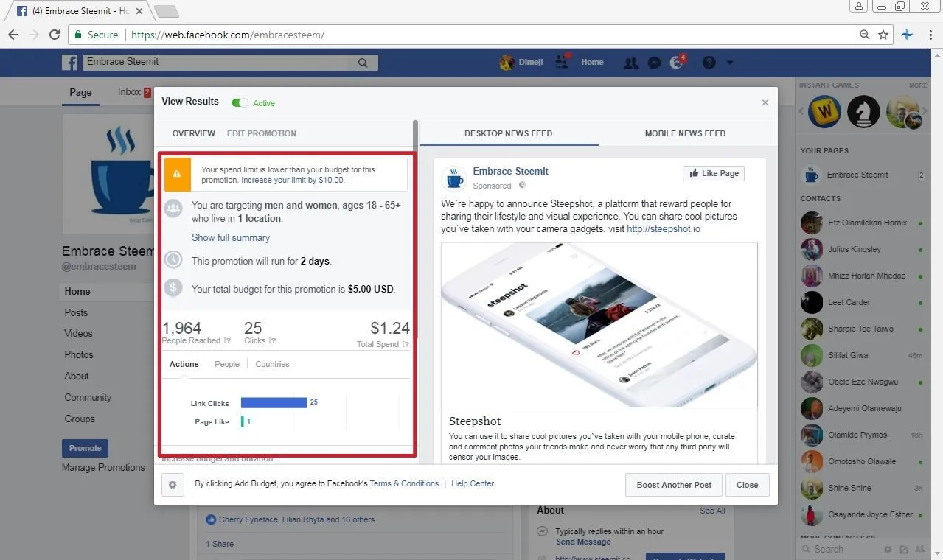The image size is (943, 560).
Task: Open the chess game icon in Instant Games
Action: click(x=863, y=112)
